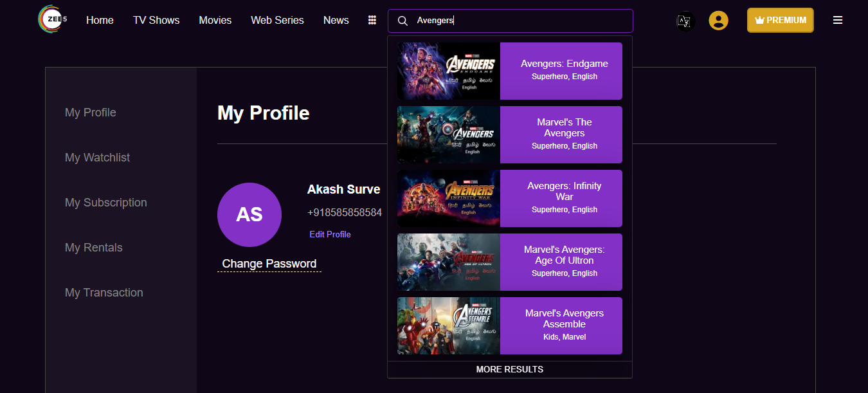
Task: Open My Subscription
Action: pos(106,203)
